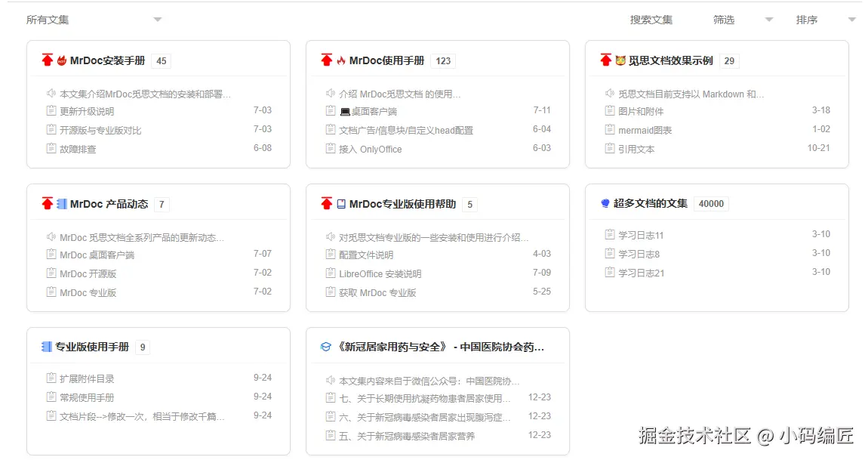Open the 超多文档的文集 collection
Screen dimensions: 868x460
(x=650, y=203)
